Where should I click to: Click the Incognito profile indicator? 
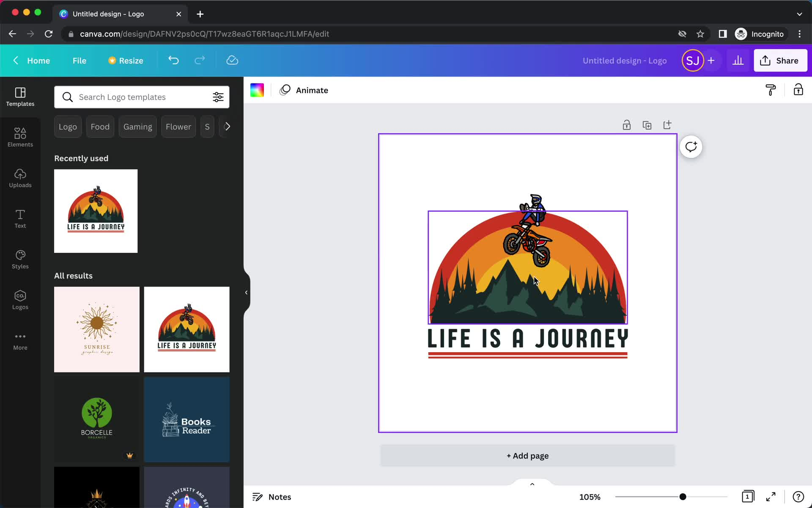coord(760,34)
